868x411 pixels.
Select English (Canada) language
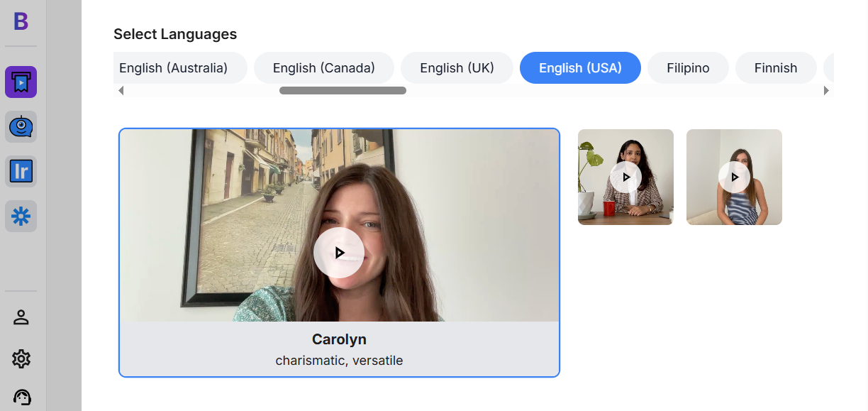point(324,68)
